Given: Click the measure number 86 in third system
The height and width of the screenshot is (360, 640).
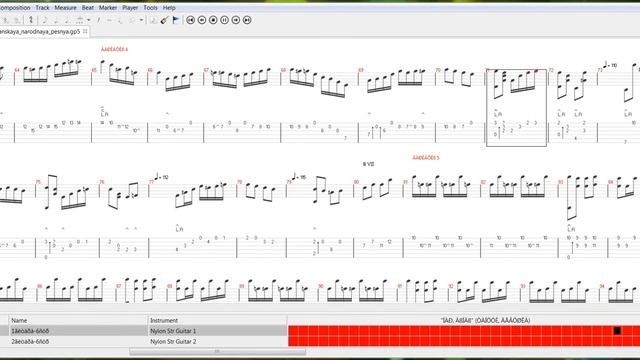Looking at the screenshot, I should tap(40, 286).
